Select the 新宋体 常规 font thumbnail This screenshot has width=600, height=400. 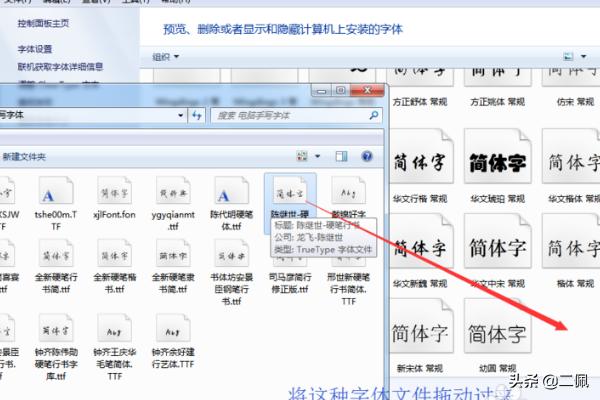pyautogui.click(x=421, y=326)
